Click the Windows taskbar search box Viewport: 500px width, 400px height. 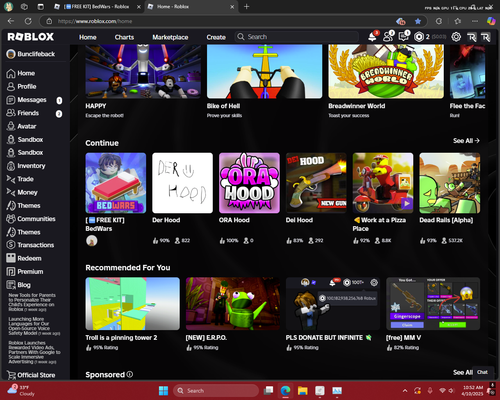(x=216, y=391)
